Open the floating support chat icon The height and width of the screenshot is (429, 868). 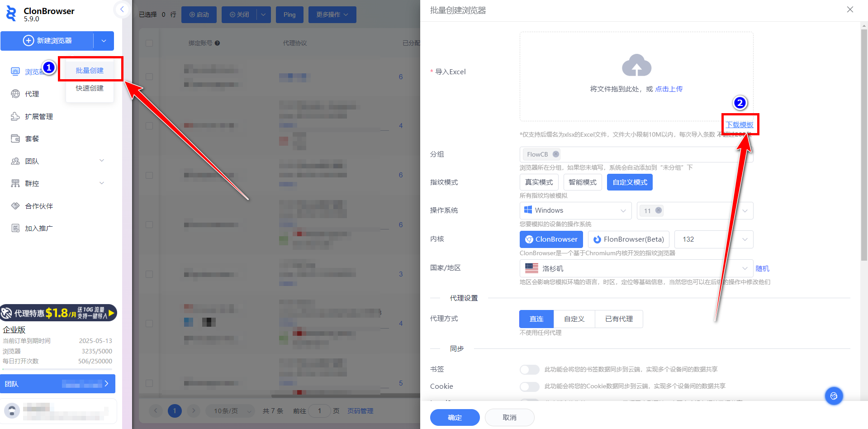click(x=834, y=396)
